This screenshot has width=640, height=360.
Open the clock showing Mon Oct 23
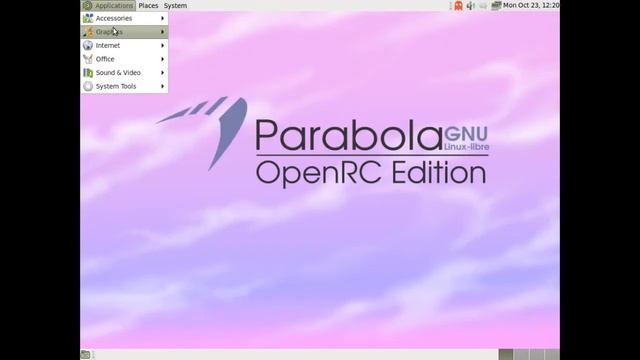click(531, 5)
